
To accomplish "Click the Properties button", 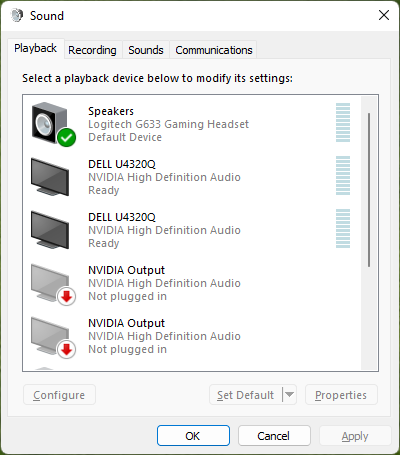I will pyautogui.click(x=341, y=395).
